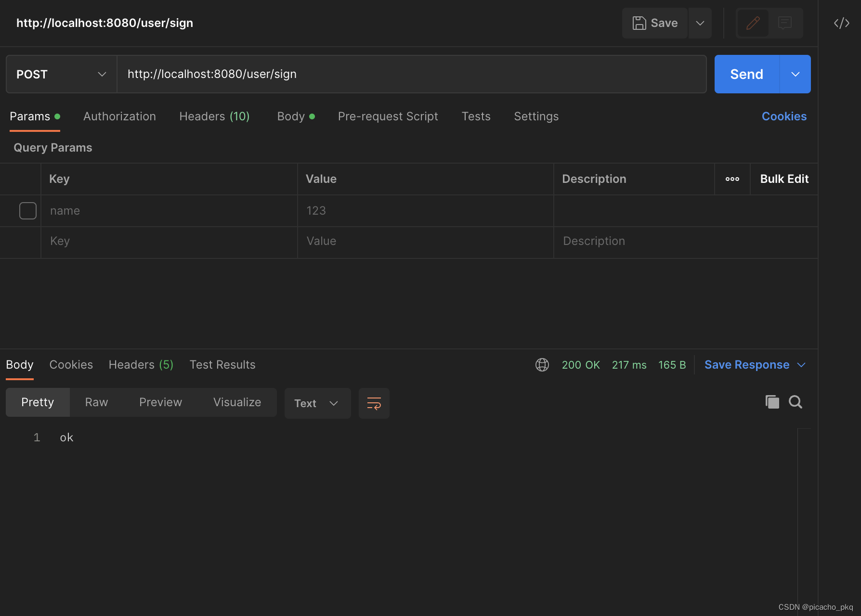Image resolution: width=861 pixels, height=616 pixels.
Task: Select the Raw view
Action: [96, 402]
